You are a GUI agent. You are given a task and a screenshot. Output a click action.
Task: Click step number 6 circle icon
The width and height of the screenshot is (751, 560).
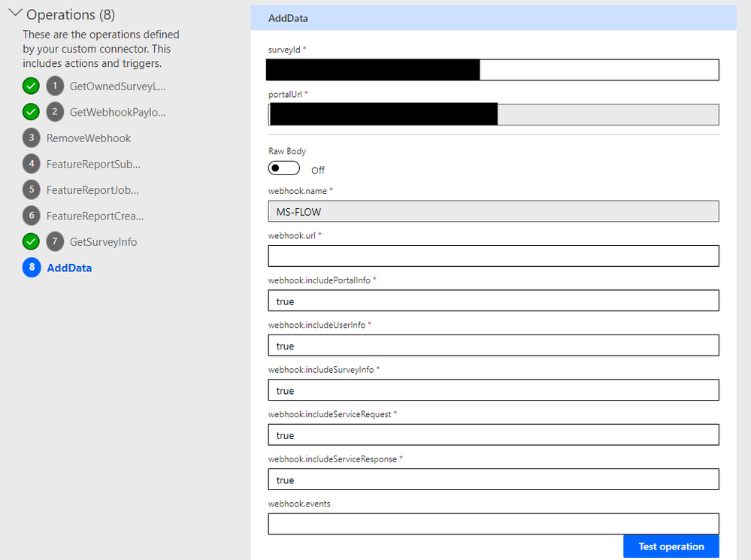click(31, 216)
